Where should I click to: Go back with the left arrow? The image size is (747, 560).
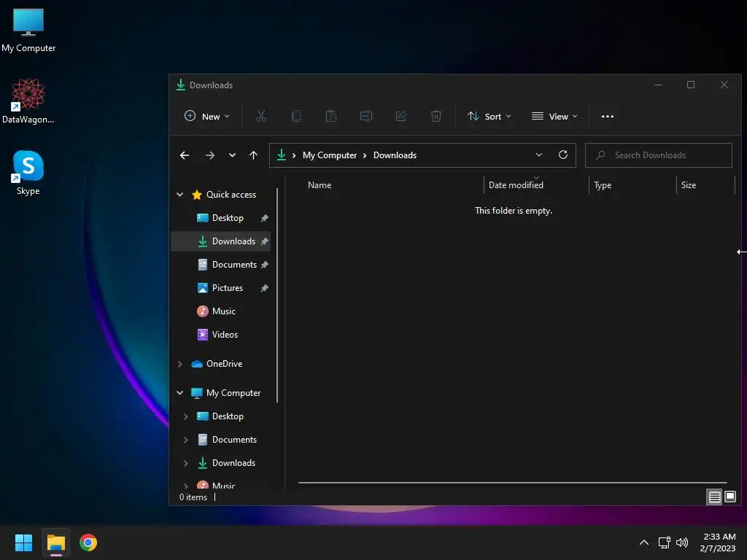[x=185, y=155]
